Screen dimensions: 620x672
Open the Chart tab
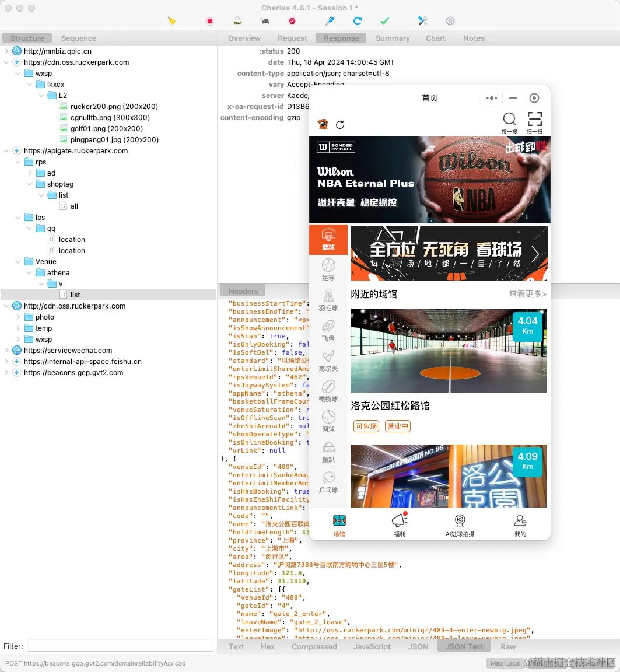pos(435,38)
